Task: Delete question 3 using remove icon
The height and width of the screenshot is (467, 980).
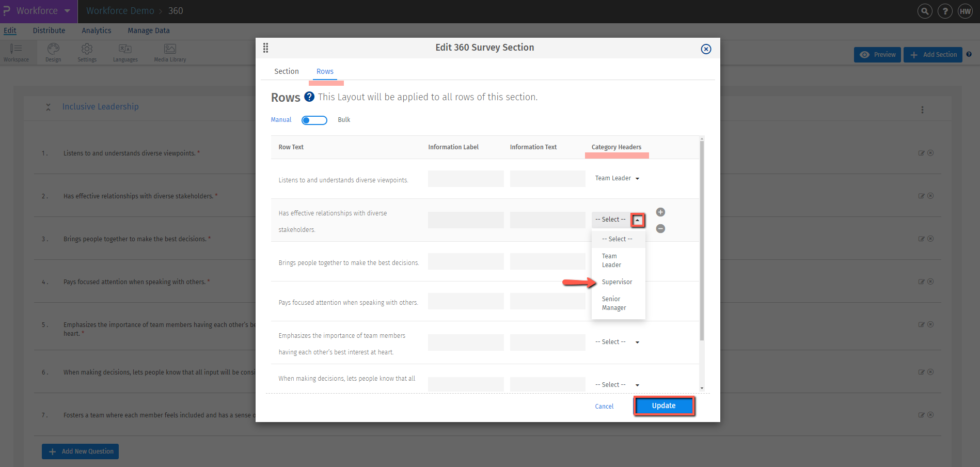Action: tap(930, 239)
